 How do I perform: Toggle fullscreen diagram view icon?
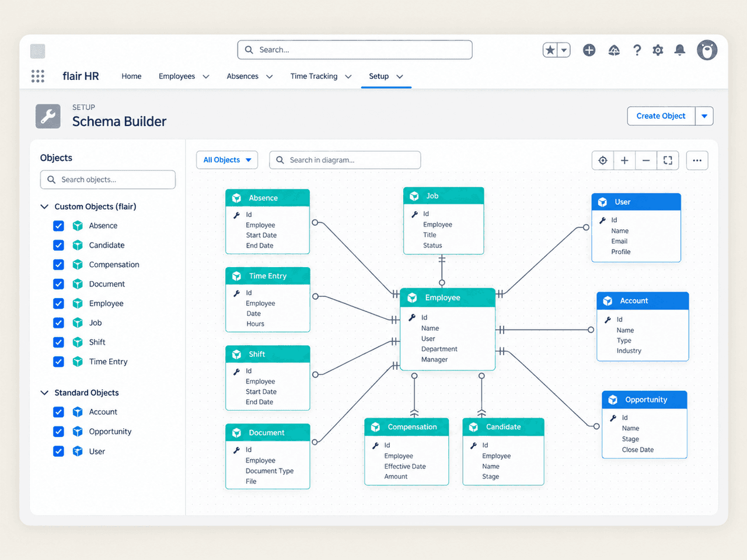pyautogui.click(x=668, y=160)
